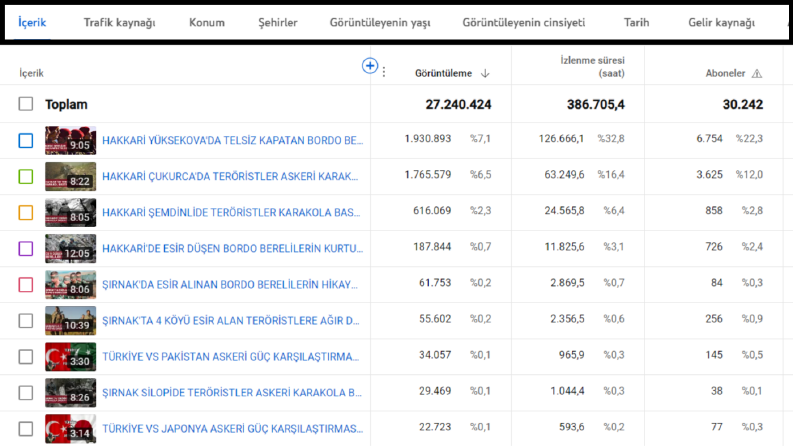
Task: Open ŞIRNAK'TA 4 KÖYÜ ESİR ALAN link
Action: 231,321
